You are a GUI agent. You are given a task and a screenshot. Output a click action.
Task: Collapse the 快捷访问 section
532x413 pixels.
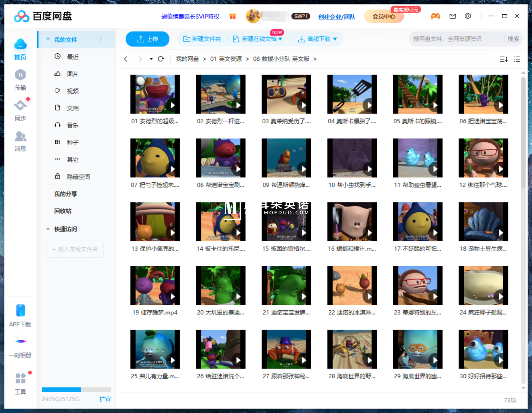48,229
